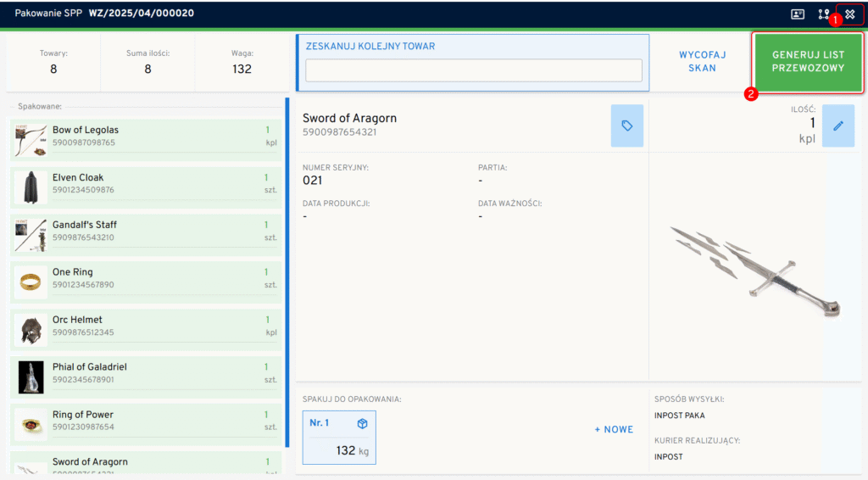Click the large Sword of Aragorn image
The image size is (868, 480).
(x=754, y=271)
